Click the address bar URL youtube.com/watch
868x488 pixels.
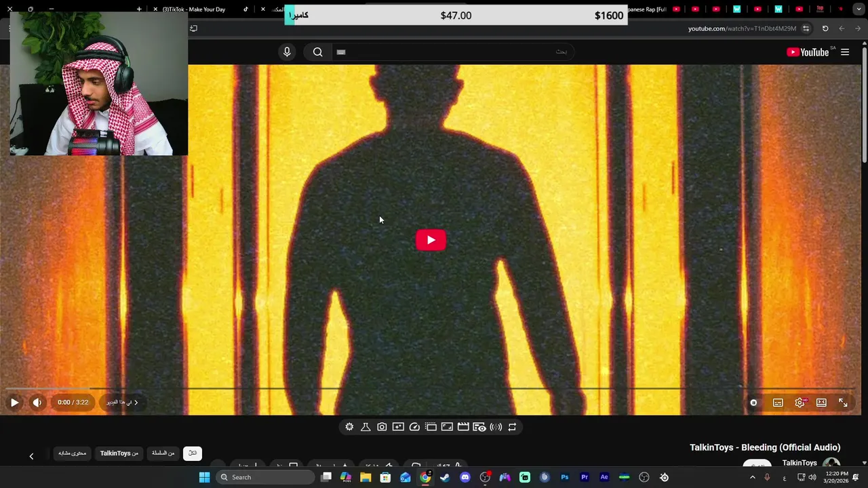[x=742, y=28]
